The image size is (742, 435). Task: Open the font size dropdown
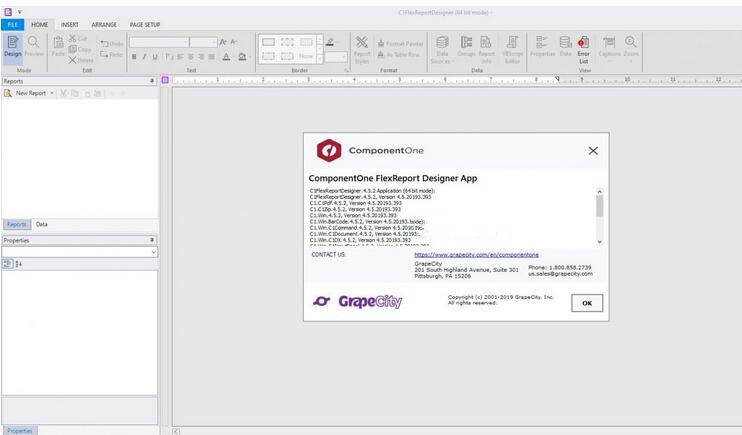214,43
